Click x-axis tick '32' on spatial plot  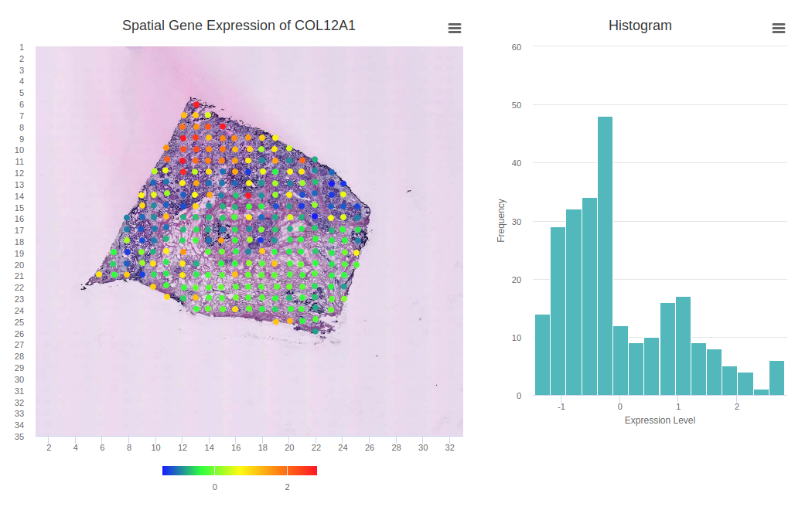click(x=449, y=447)
